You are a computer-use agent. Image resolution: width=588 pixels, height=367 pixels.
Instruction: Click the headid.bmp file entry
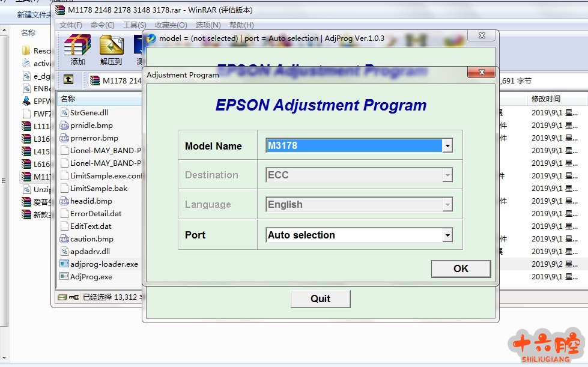[91, 201]
